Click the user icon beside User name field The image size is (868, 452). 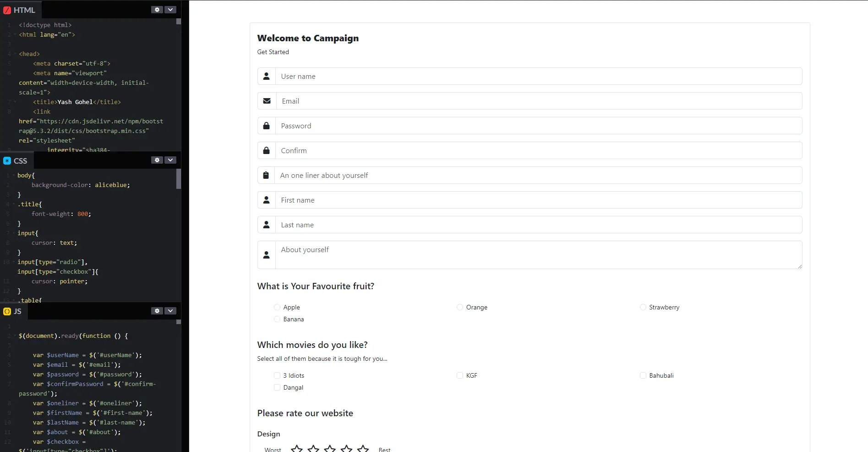[x=266, y=76]
